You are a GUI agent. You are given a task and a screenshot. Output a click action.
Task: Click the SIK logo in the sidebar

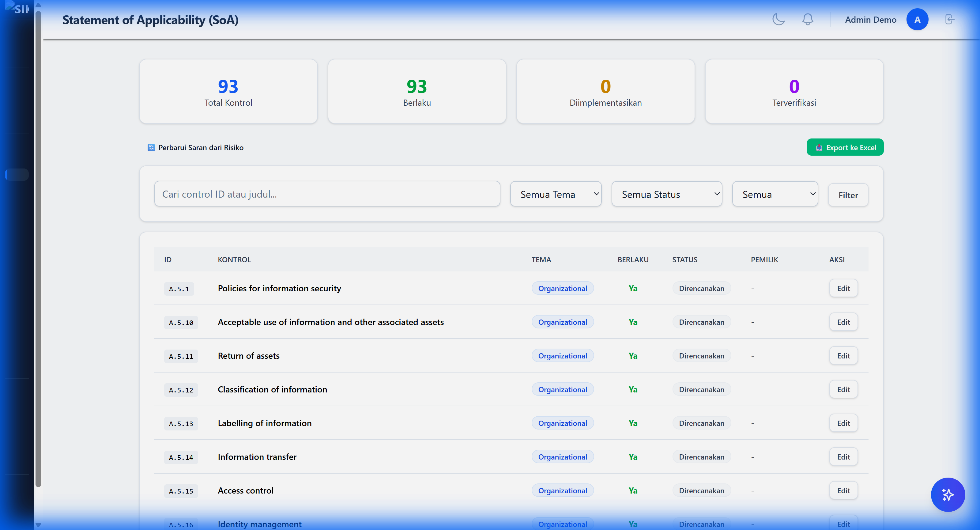point(17,8)
